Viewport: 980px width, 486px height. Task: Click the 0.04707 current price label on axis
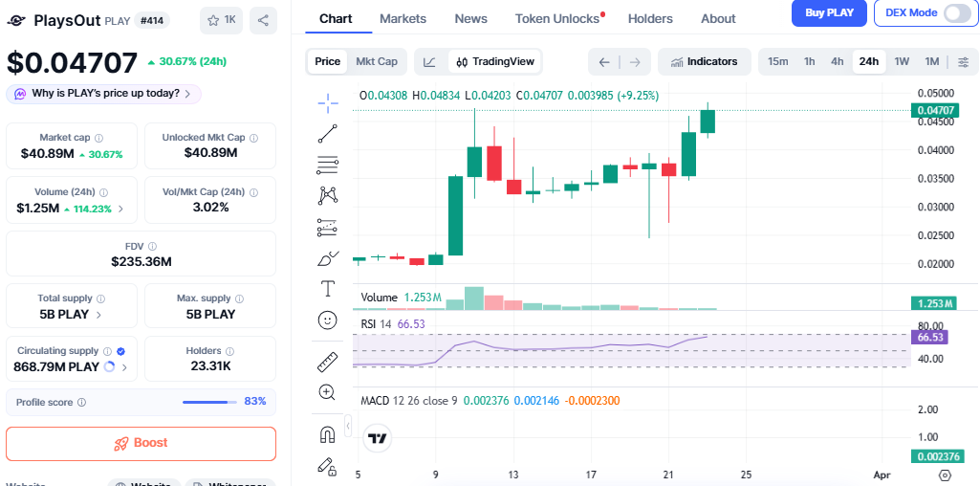[933, 111]
